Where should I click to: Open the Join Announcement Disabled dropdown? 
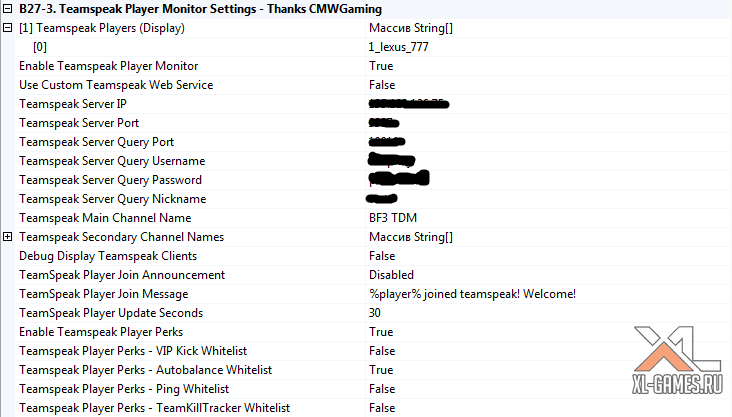[x=391, y=275]
